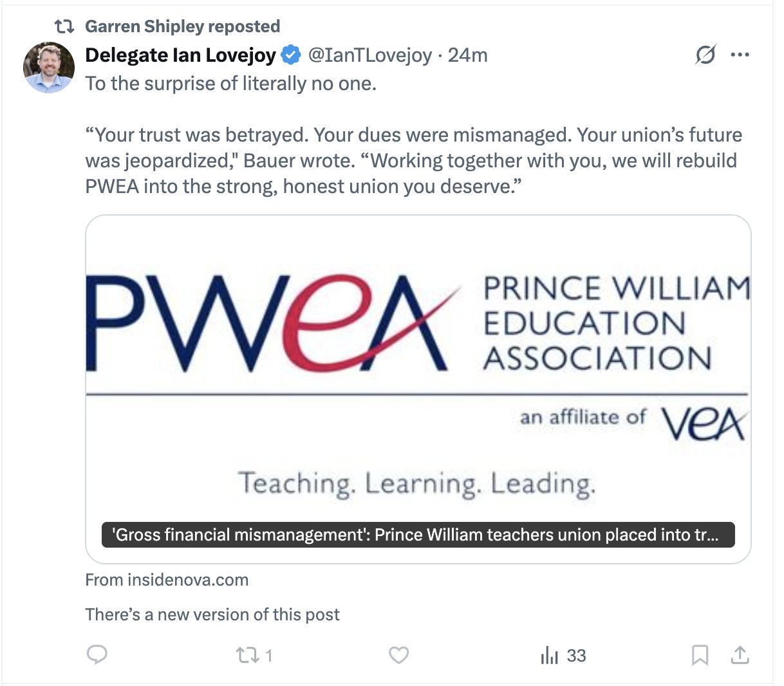
Task: Click the reply comment icon
Action: click(x=97, y=655)
